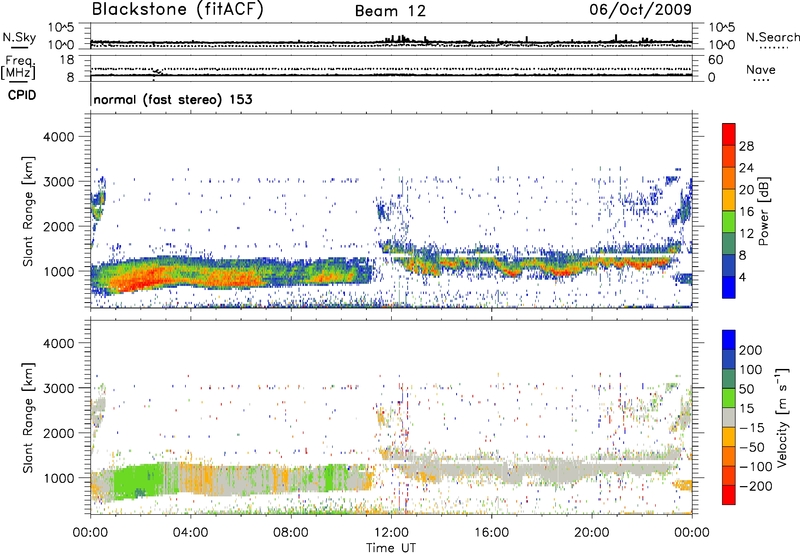This screenshot has width=800, height=554.
Task: Click the '-100' Velocity colorbar tick label
Action: [x=756, y=467]
